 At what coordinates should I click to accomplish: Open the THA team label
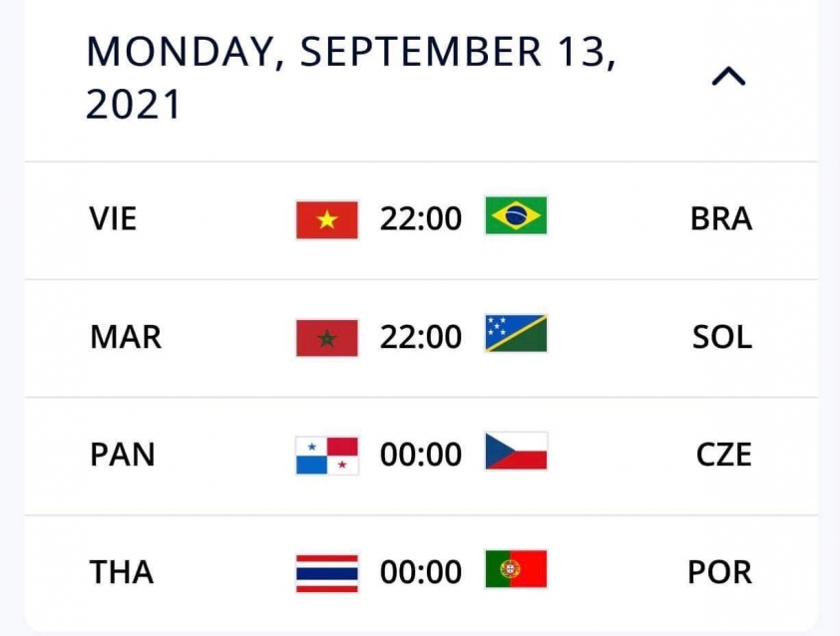122,572
